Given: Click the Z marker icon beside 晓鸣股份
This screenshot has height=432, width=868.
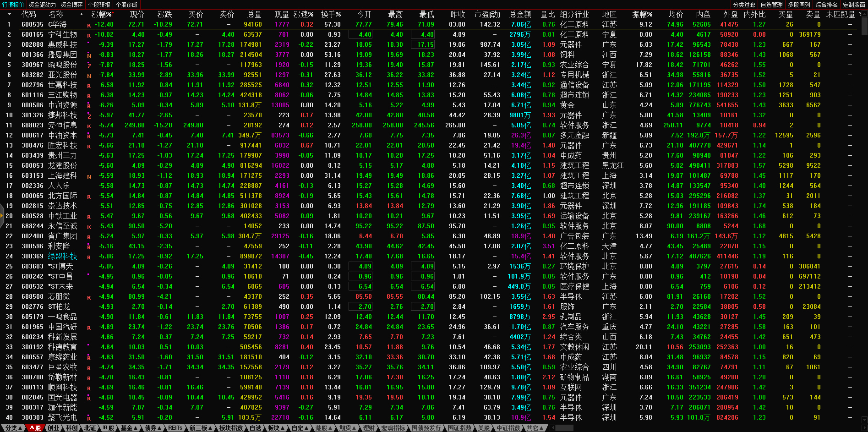Looking at the screenshot, I should [x=89, y=66].
